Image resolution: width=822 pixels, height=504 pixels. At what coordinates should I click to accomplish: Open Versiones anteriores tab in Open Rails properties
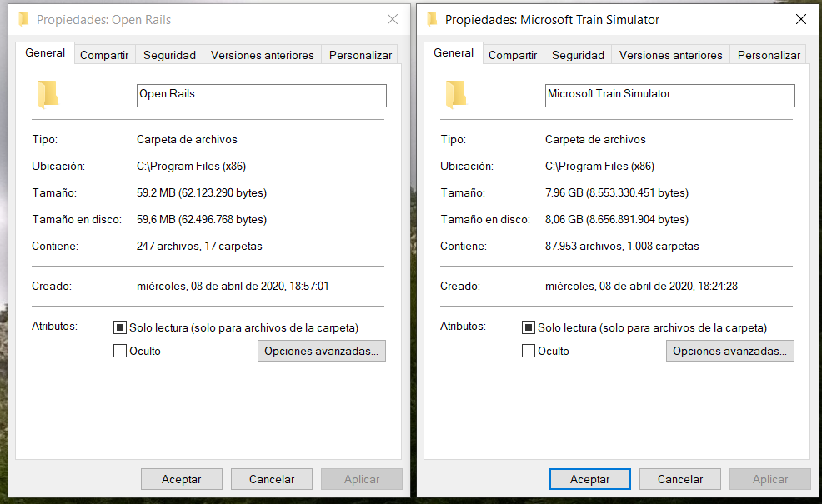(x=262, y=55)
